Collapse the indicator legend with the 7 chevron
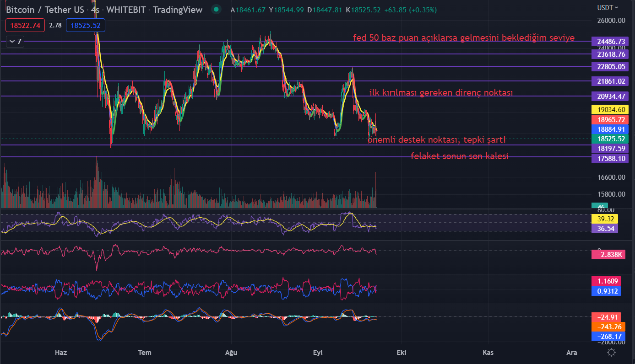Screen dimensions: 635x364 [16, 42]
